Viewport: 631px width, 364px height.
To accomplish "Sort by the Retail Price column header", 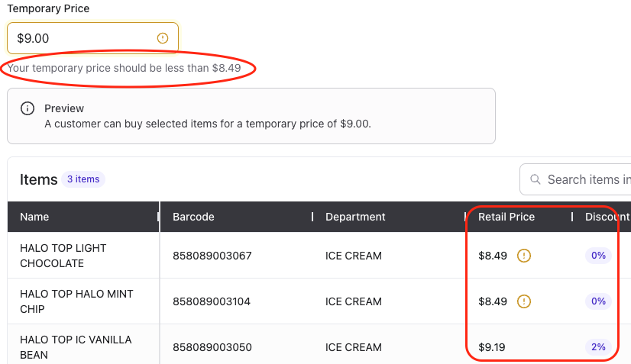I will (x=506, y=217).
